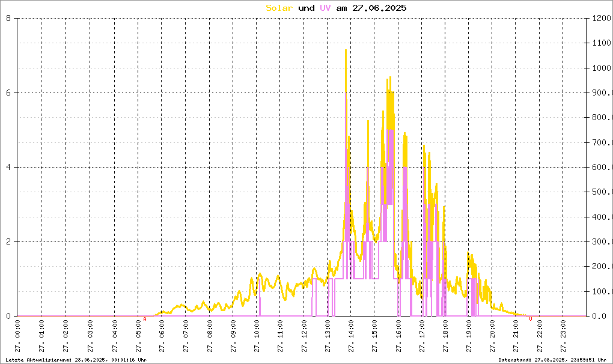The width and height of the screenshot is (613, 364).
Task: Click time label '27. 15:00'
Action: pyautogui.click(x=374, y=336)
